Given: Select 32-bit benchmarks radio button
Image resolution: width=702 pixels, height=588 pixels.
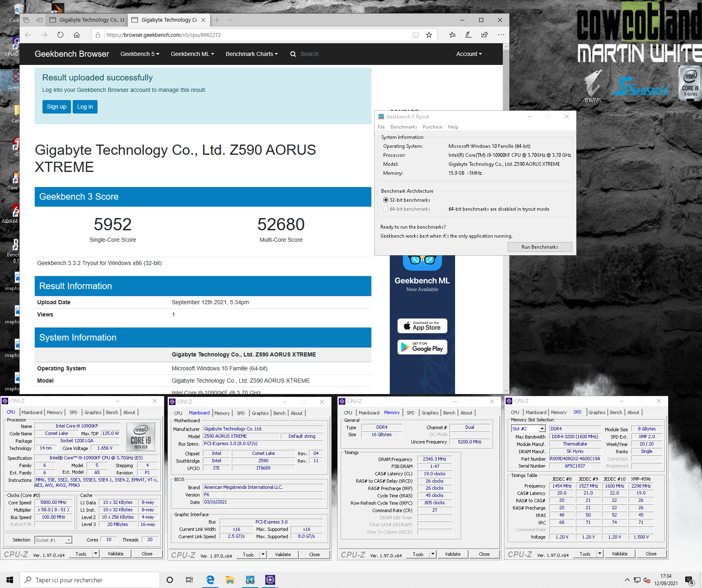Looking at the screenshot, I should [386, 200].
